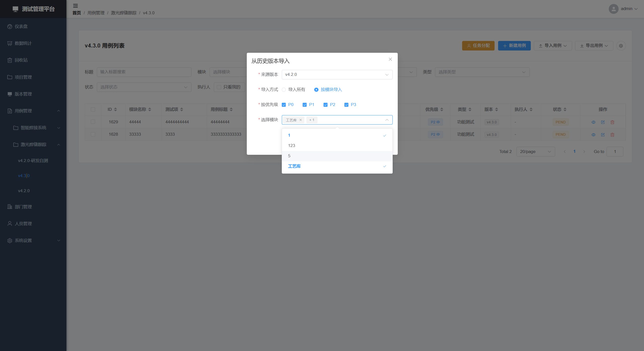This screenshot has width=644, height=351.
Task: Click the view eye icon for row 1629
Action: (593, 122)
